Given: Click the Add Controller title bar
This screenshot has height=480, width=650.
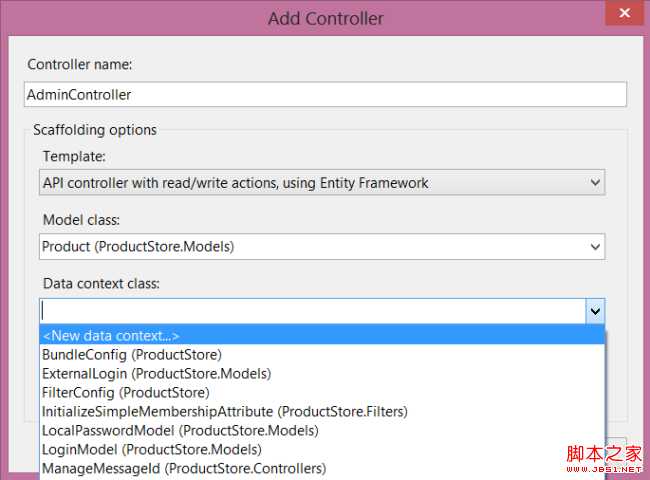Looking at the screenshot, I should tap(325, 18).
